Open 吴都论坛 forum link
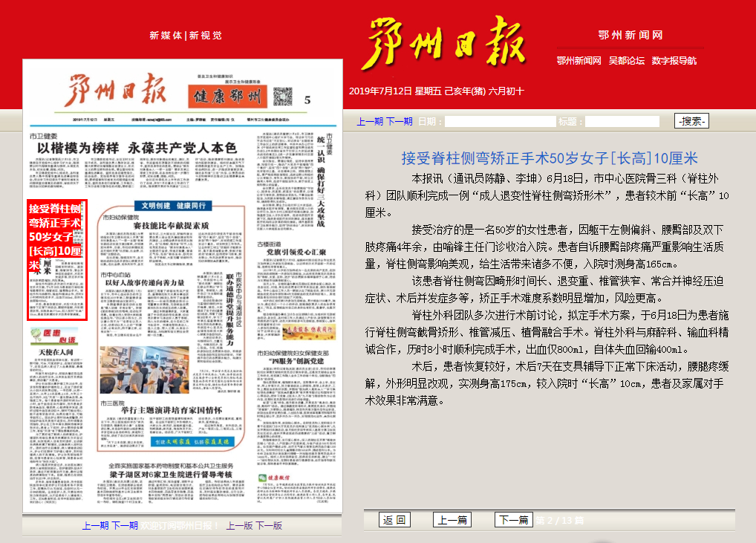This screenshot has width=756, height=543. (626, 61)
